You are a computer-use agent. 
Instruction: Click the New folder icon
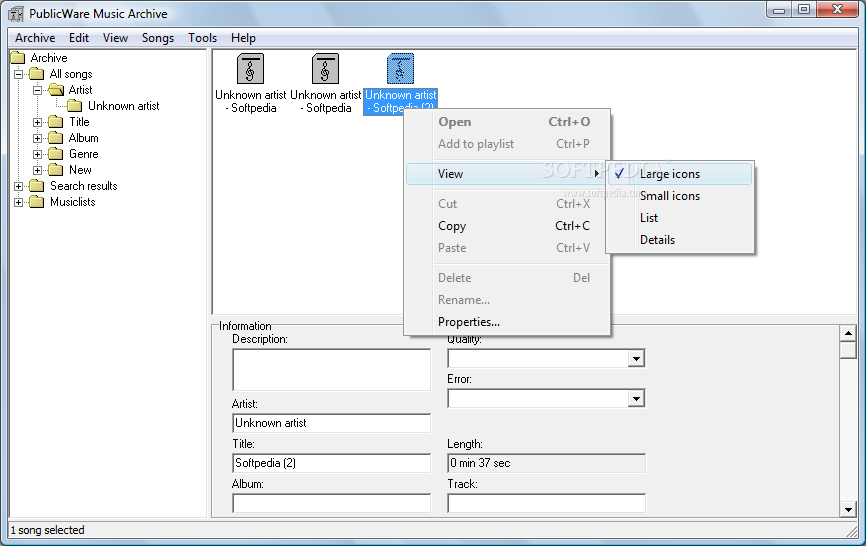pos(56,170)
